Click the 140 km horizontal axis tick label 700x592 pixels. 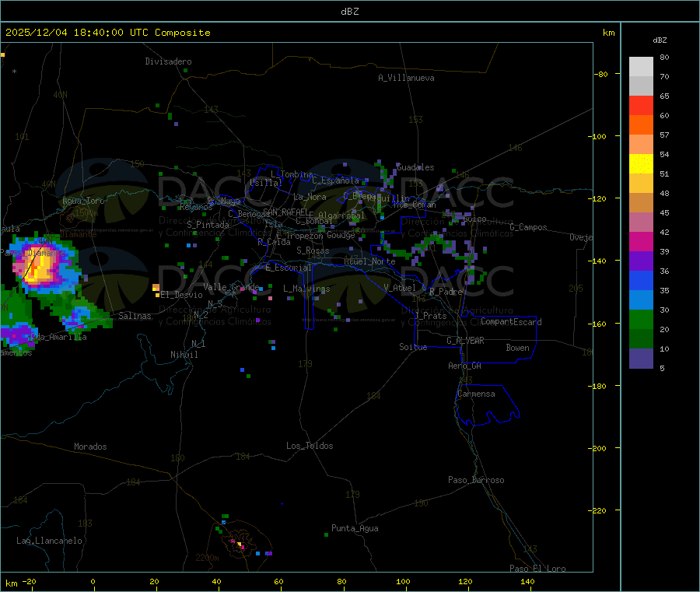pyautogui.click(x=527, y=581)
